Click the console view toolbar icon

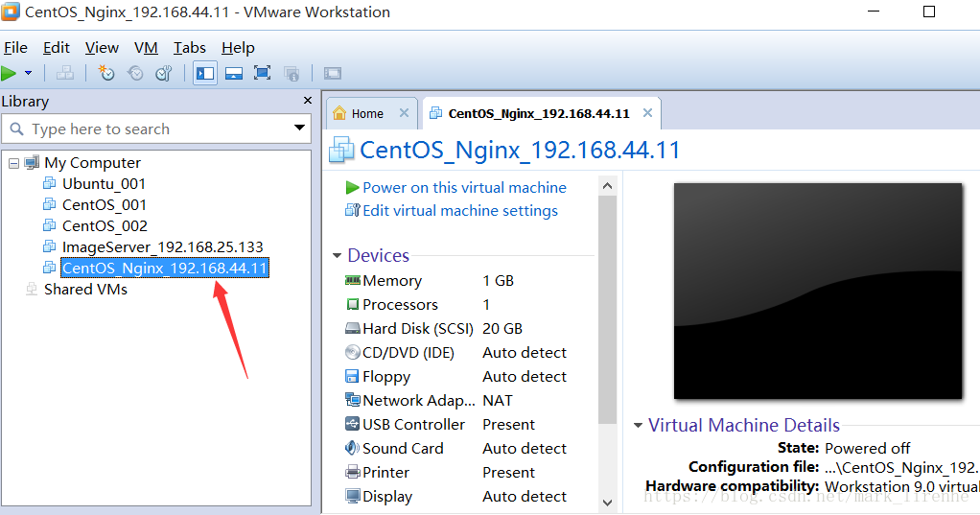[x=333, y=73]
